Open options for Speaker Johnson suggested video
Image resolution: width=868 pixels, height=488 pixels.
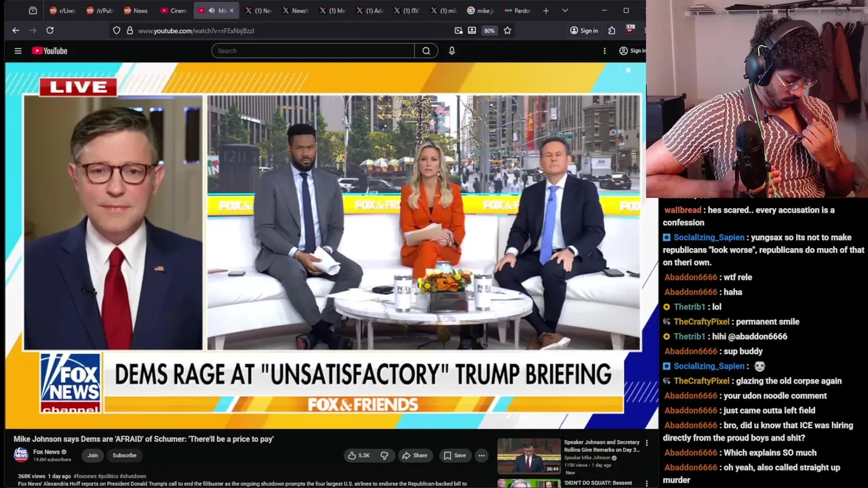pyautogui.click(x=646, y=443)
